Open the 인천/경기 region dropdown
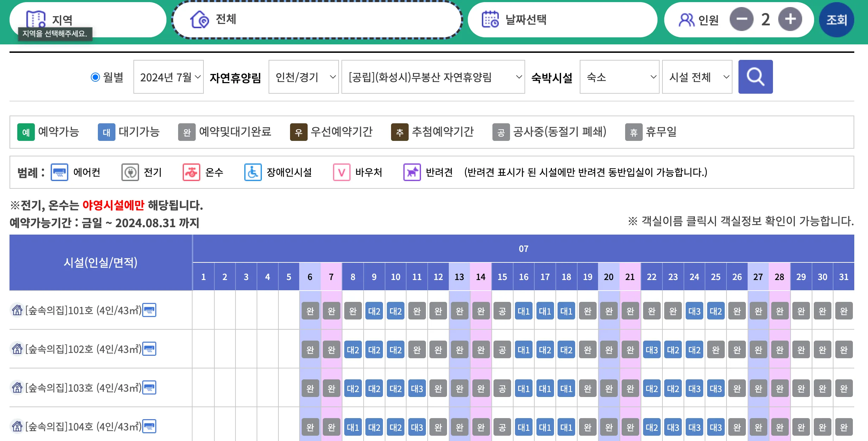The width and height of the screenshot is (868, 441). click(x=303, y=77)
